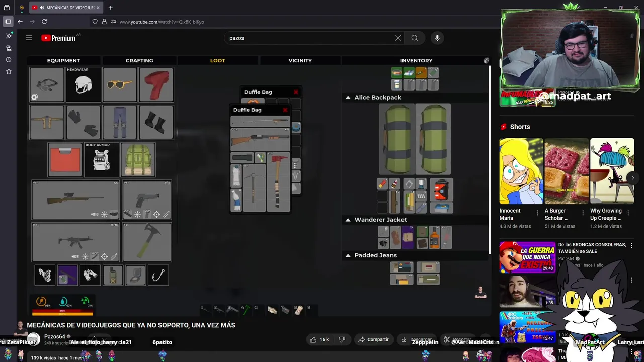Select the red fire axe in Duffle Bag

pos(278,182)
